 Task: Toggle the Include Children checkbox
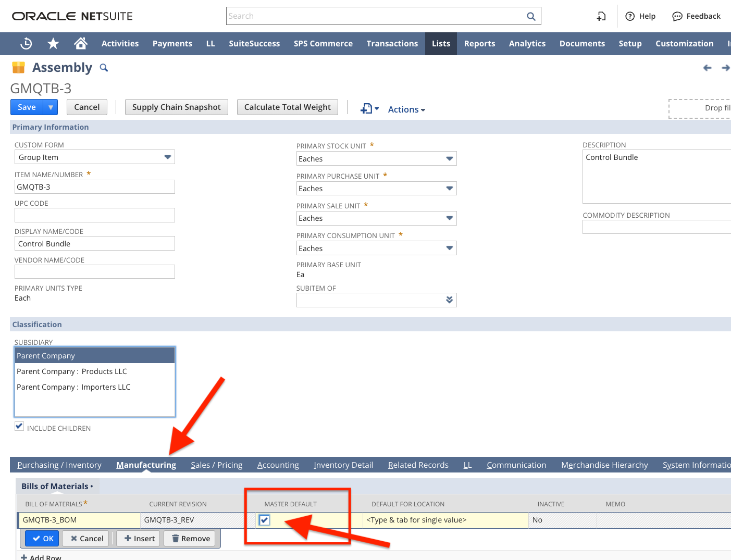pyautogui.click(x=19, y=426)
